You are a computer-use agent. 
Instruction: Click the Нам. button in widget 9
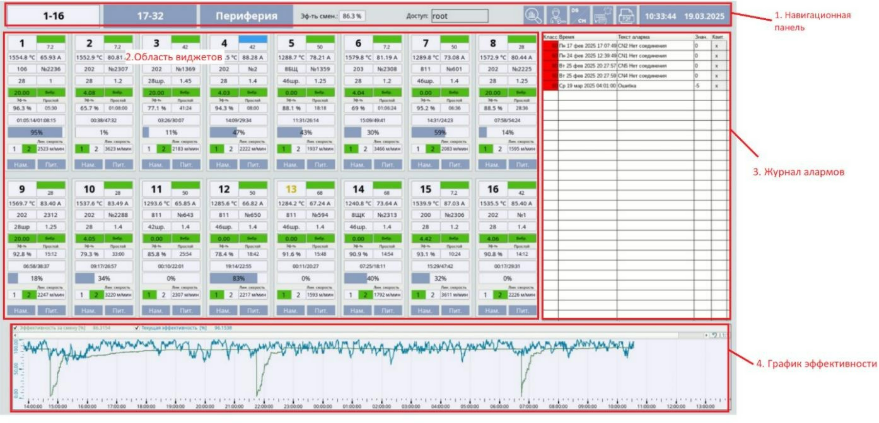click(x=21, y=310)
